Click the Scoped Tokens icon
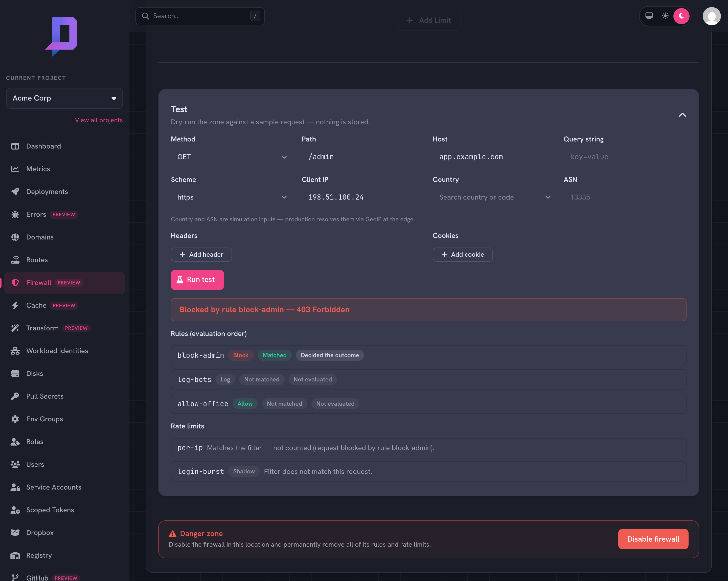 (15, 510)
